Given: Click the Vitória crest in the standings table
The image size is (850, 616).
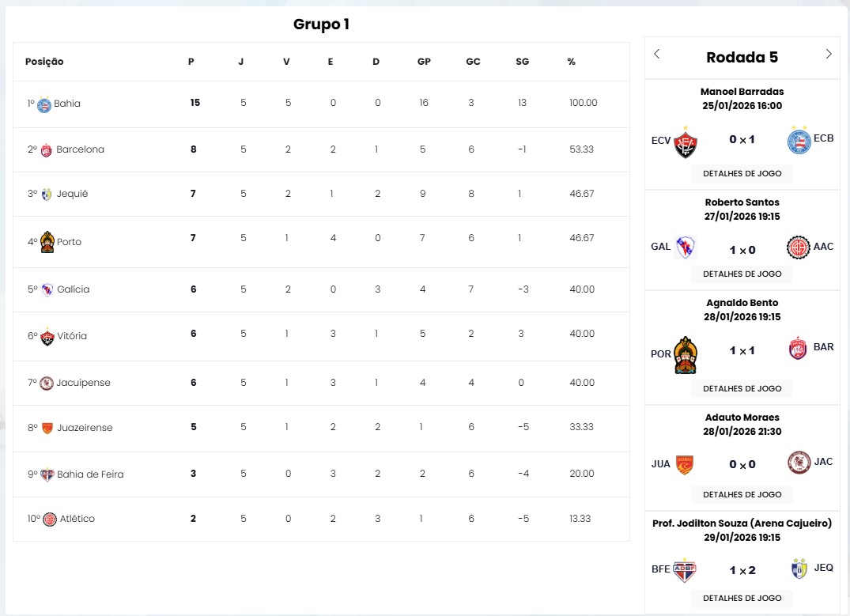Looking at the screenshot, I should [47, 337].
